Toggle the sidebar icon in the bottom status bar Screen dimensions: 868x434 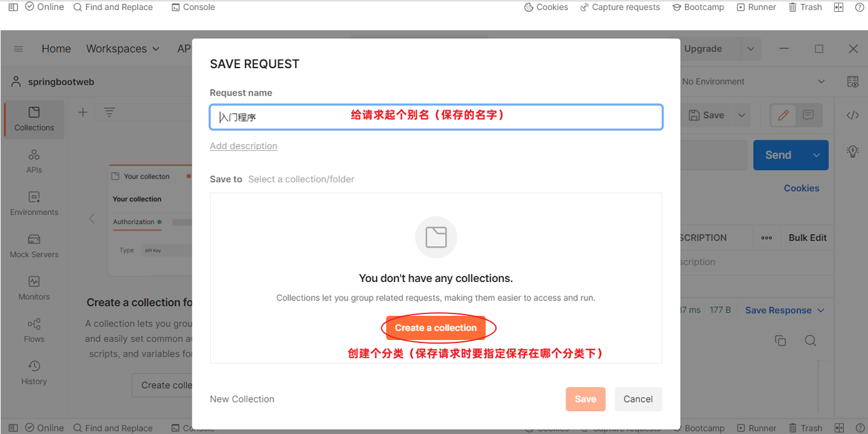tap(13, 428)
